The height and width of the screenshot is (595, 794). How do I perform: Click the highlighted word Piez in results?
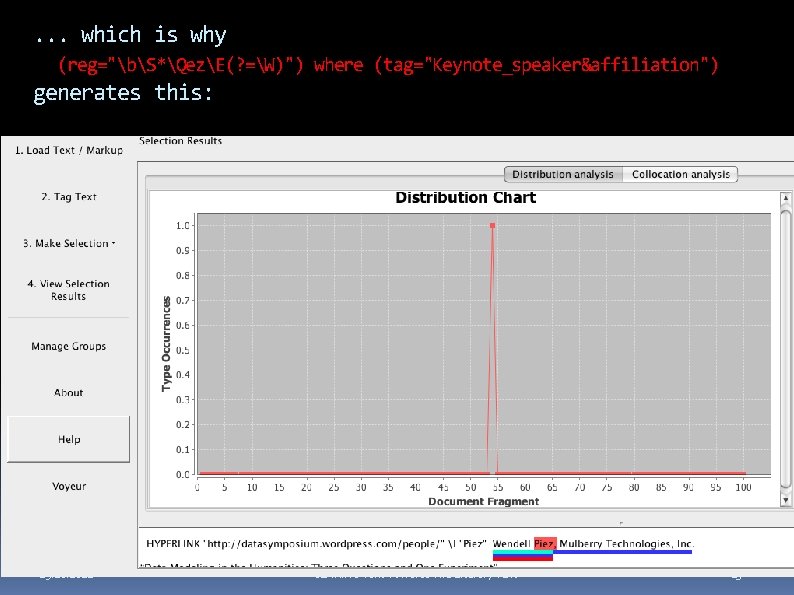(x=545, y=544)
